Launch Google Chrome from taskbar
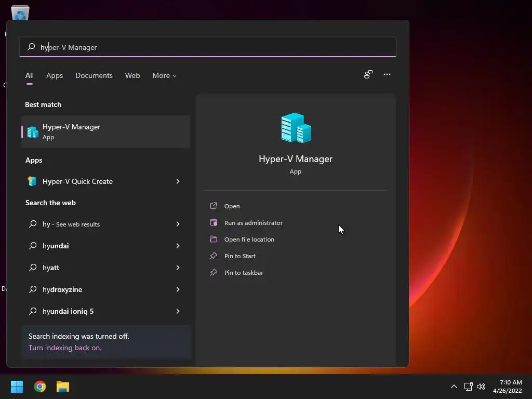 coord(39,387)
